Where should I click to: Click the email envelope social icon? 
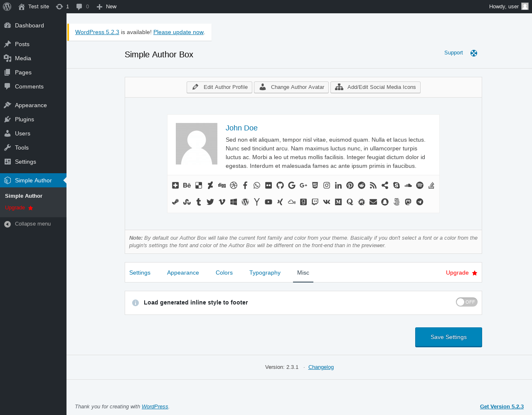pyautogui.click(x=373, y=202)
